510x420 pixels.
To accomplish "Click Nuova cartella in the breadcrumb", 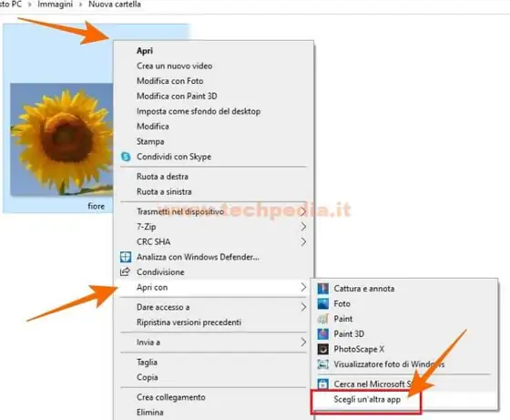I will pos(115,5).
